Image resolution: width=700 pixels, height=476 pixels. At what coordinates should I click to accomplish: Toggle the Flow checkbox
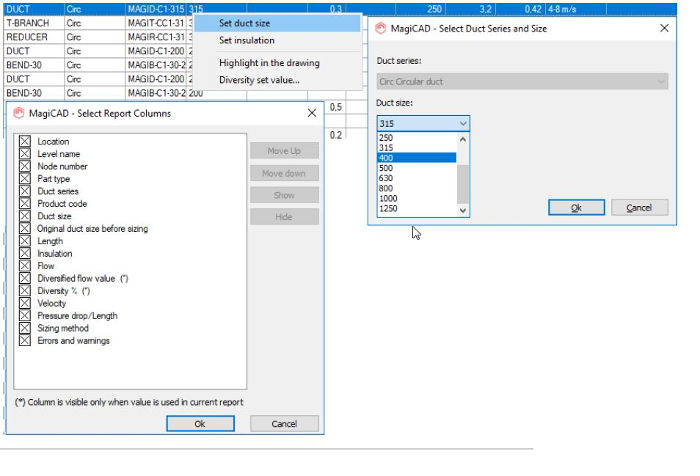[25, 266]
